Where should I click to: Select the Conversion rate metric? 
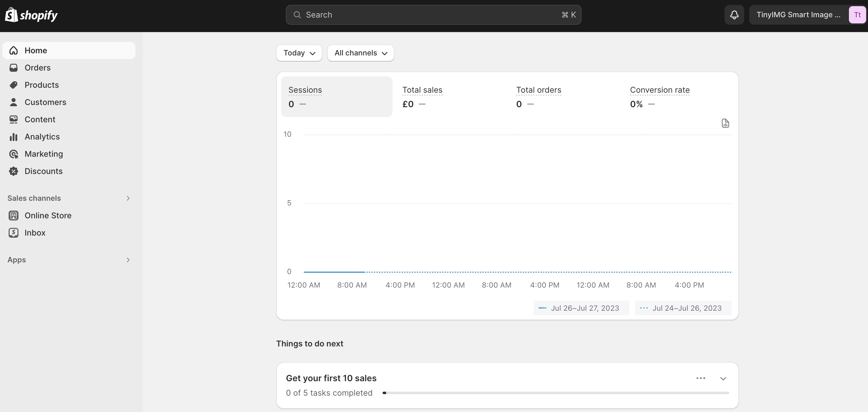(x=678, y=97)
